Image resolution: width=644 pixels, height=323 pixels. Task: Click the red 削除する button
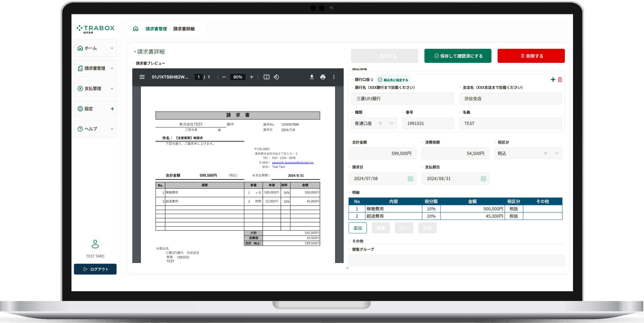531,56
